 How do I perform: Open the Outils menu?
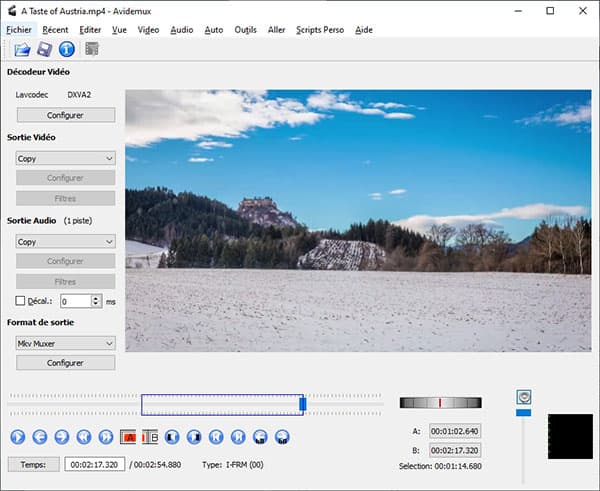[x=245, y=30]
